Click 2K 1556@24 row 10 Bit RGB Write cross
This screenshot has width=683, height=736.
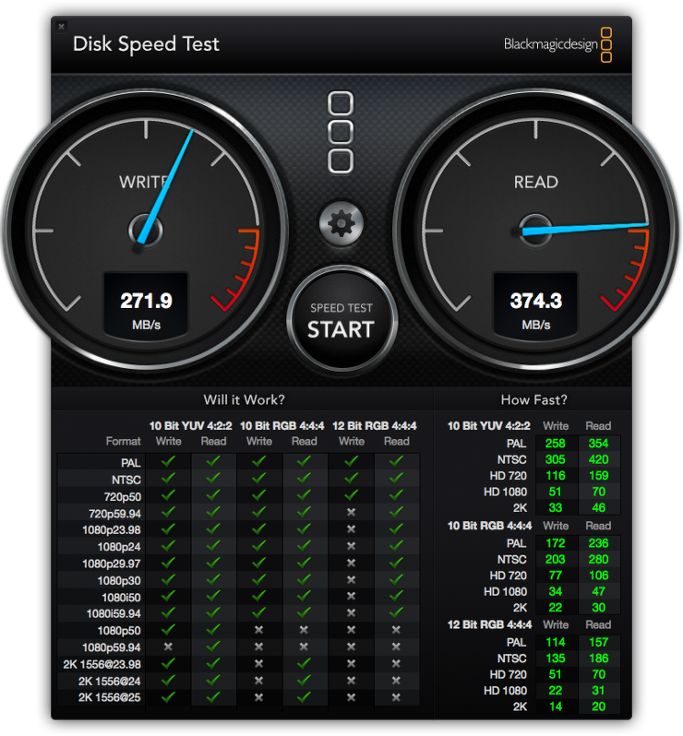pyautogui.click(x=259, y=681)
